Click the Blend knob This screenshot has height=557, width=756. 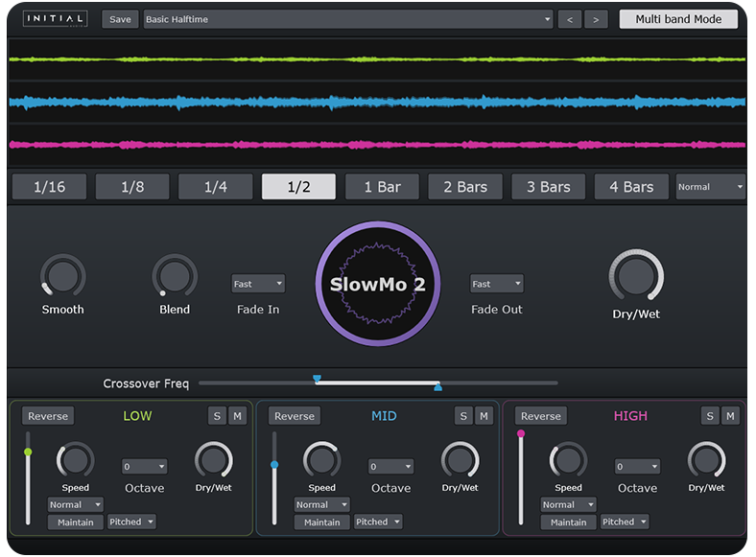(175, 277)
